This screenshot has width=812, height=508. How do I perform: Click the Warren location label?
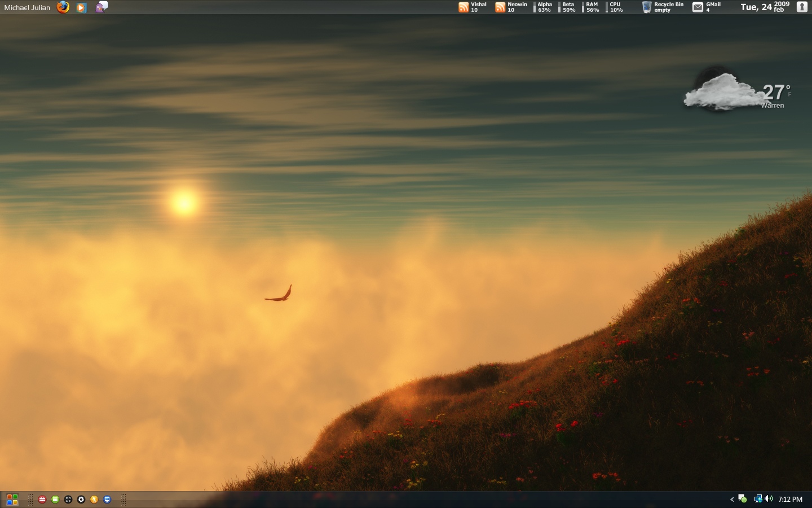pos(773,106)
